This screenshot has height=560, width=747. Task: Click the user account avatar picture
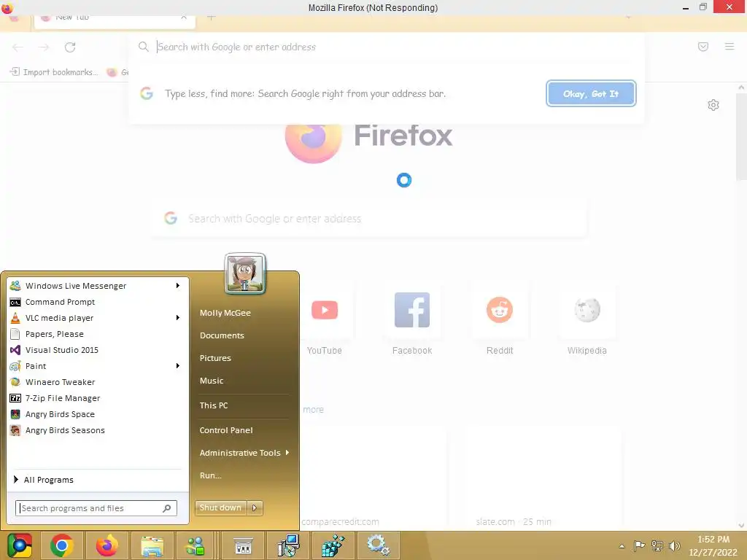click(x=245, y=273)
